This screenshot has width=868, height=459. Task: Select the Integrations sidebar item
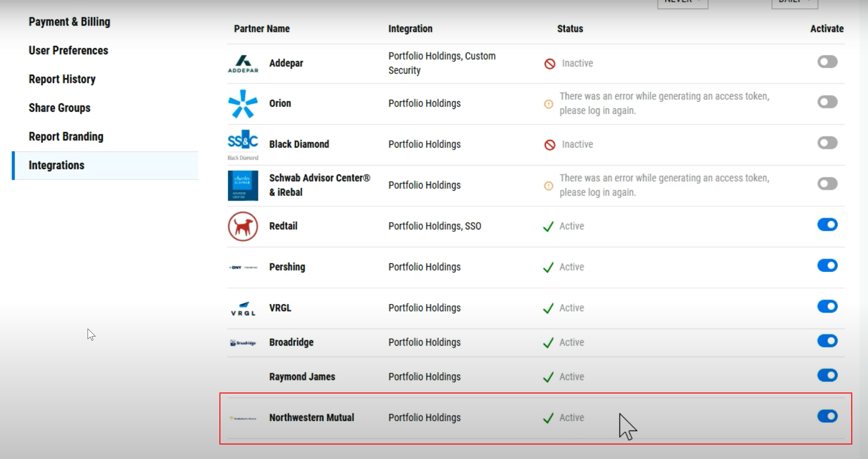coord(105,166)
